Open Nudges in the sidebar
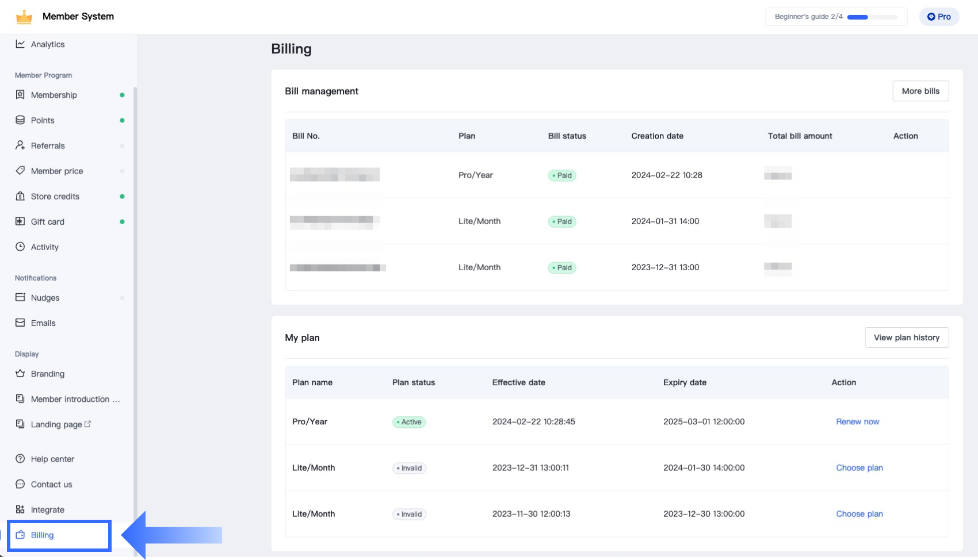Image resolution: width=978 pixels, height=560 pixels. click(45, 298)
